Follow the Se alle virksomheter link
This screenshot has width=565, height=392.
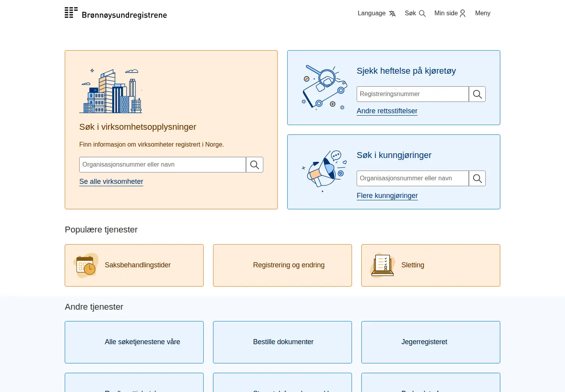pyautogui.click(x=111, y=181)
